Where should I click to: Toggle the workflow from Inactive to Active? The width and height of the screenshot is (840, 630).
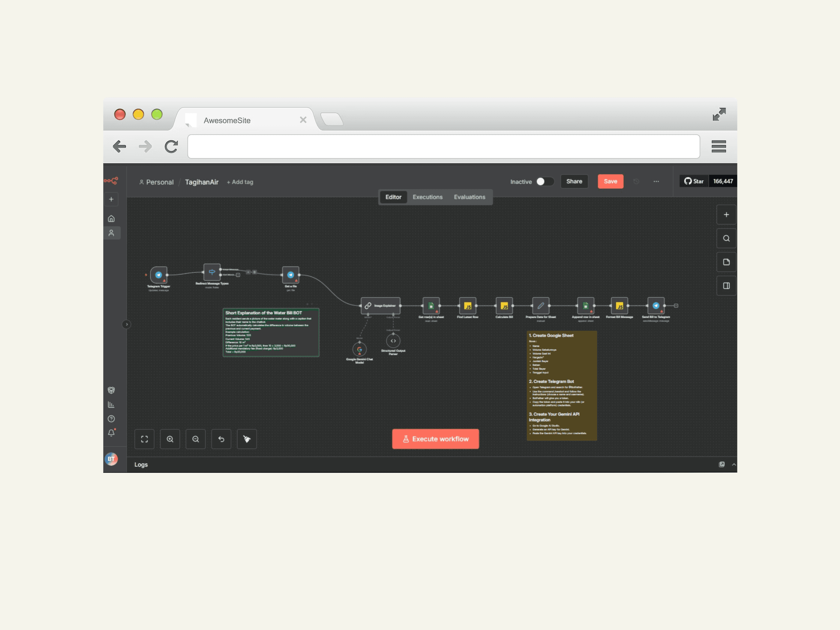click(x=545, y=181)
